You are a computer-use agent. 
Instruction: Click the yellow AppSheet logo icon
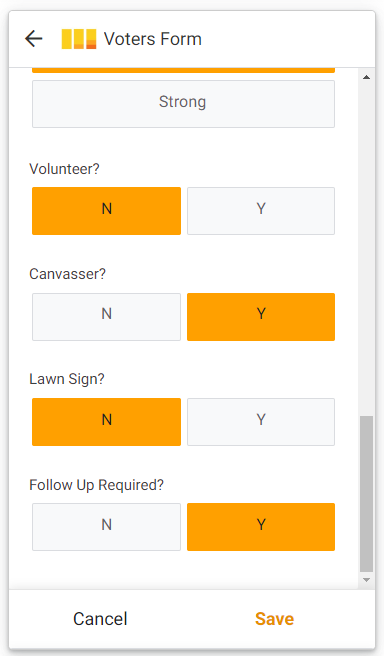79,39
